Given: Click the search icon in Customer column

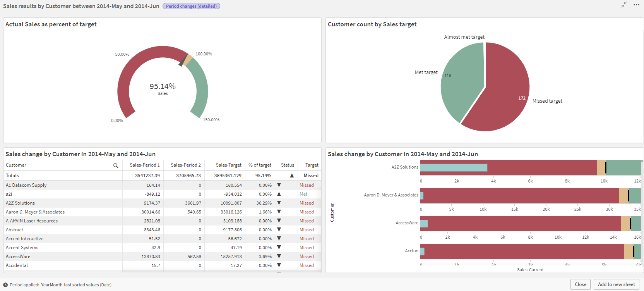Looking at the screenshot, I should pyautogui.click(x=115, y=165).
